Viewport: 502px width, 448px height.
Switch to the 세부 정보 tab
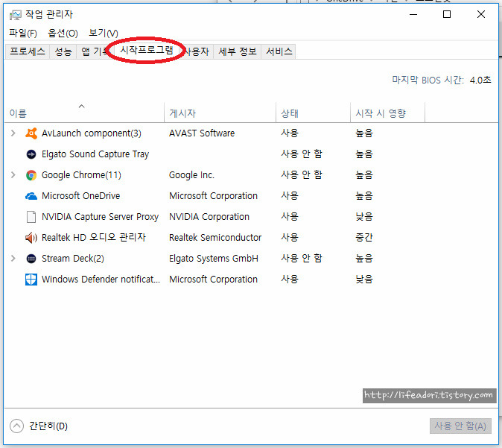pos(238,51)
